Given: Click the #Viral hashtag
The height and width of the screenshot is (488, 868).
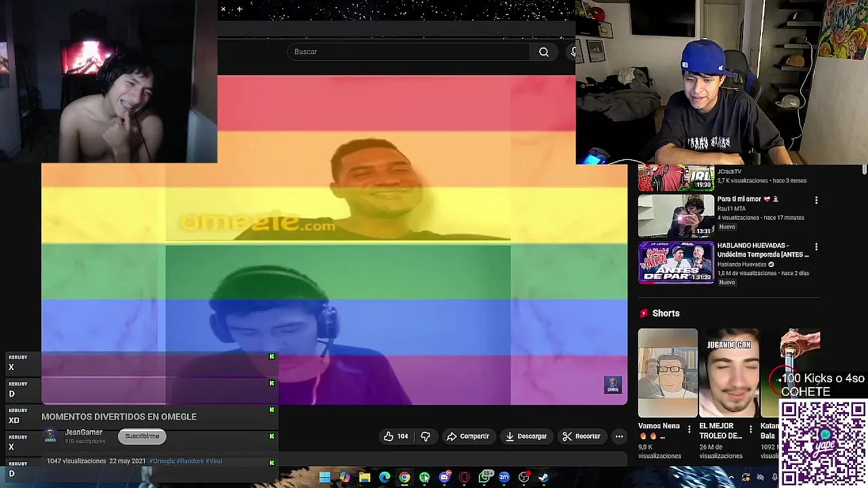Looking at the screenshot, I should click(214, 461).
